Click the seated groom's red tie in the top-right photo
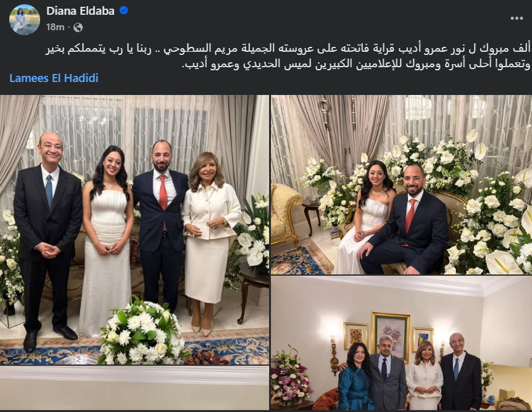This screenshot has width=532, height=412. (x=410, y=216)
